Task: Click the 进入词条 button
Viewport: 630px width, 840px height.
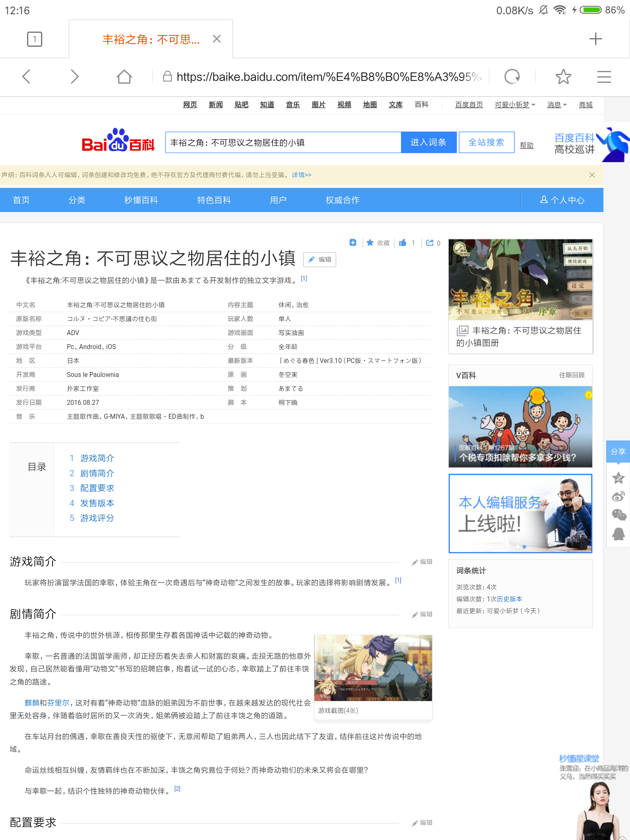Action: (429, 142)
